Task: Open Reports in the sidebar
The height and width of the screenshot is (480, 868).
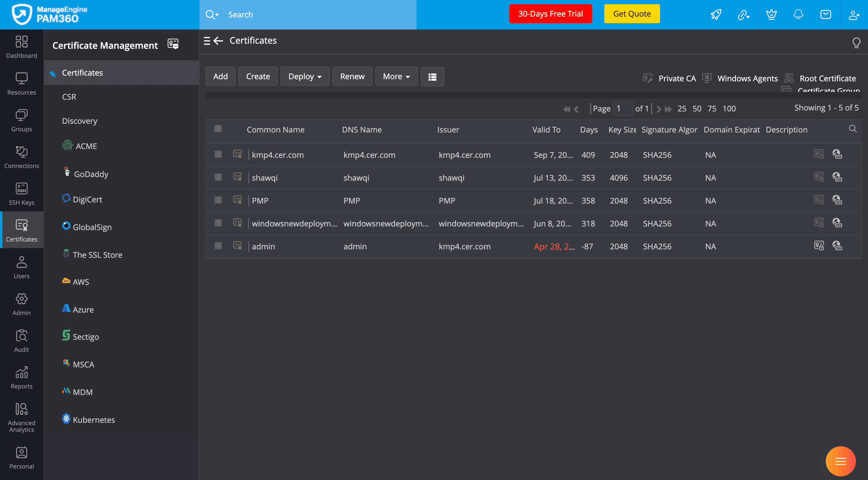Action: pos(22,377)
